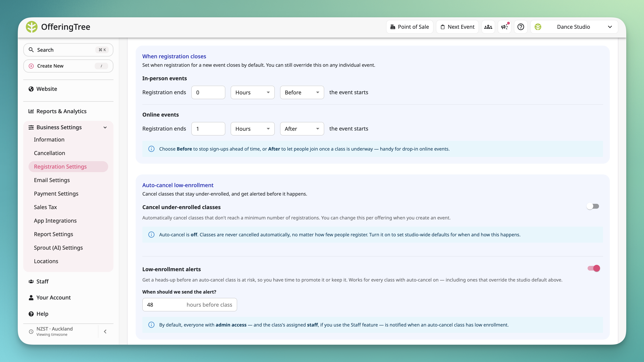The image size is (644, 362).
Task: Click the In-person events label
Action: pos(165,78)
